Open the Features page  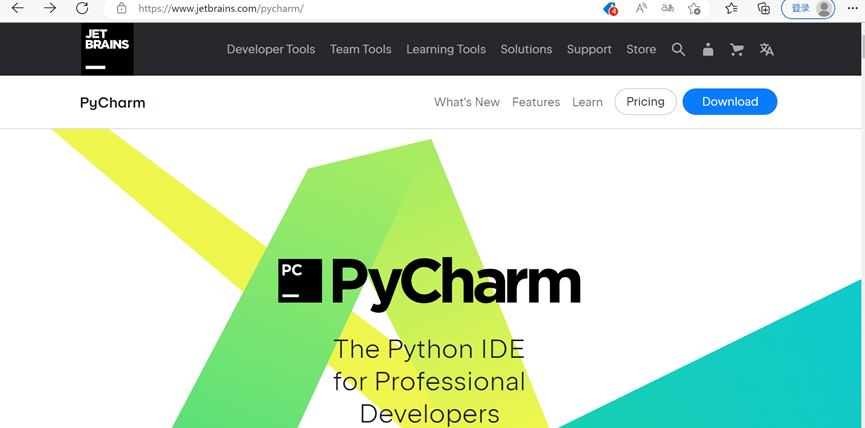[536, 102]
